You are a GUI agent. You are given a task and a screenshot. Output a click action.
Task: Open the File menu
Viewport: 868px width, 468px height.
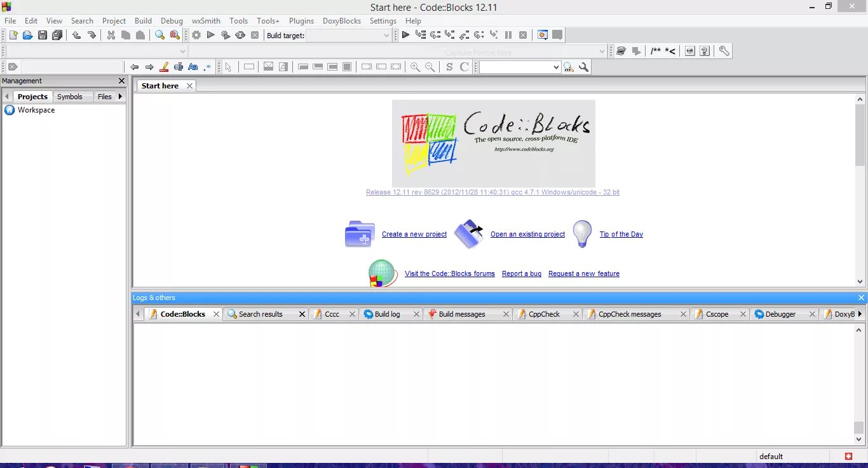coord(10,21)
